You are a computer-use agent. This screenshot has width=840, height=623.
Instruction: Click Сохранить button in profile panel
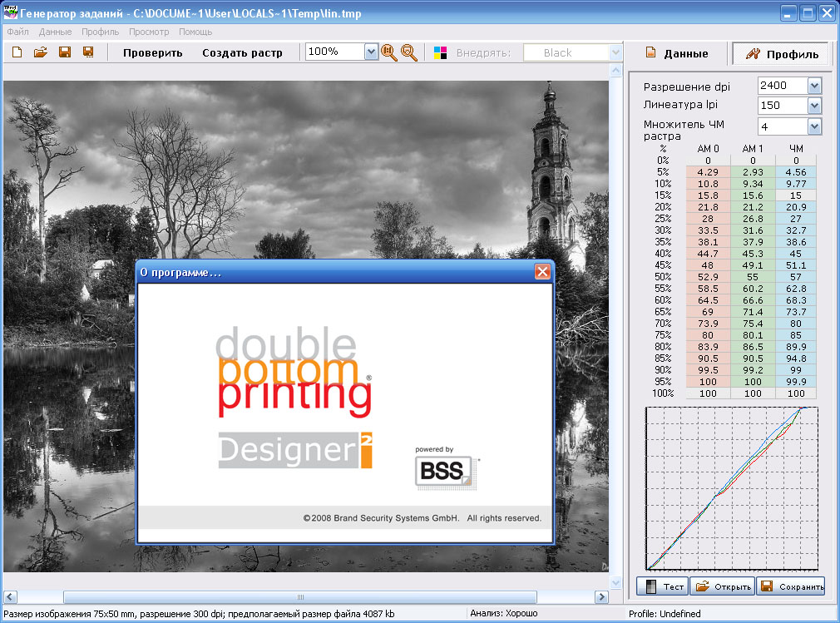pyautogui.click(x=790, y=586)
